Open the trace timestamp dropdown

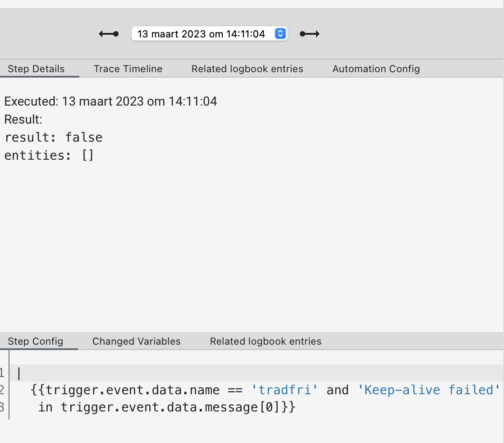tap(209, 33)
